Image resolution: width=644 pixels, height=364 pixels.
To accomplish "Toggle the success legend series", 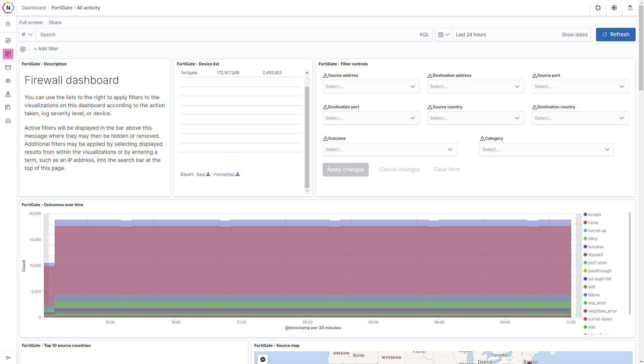I will point(596,247).
